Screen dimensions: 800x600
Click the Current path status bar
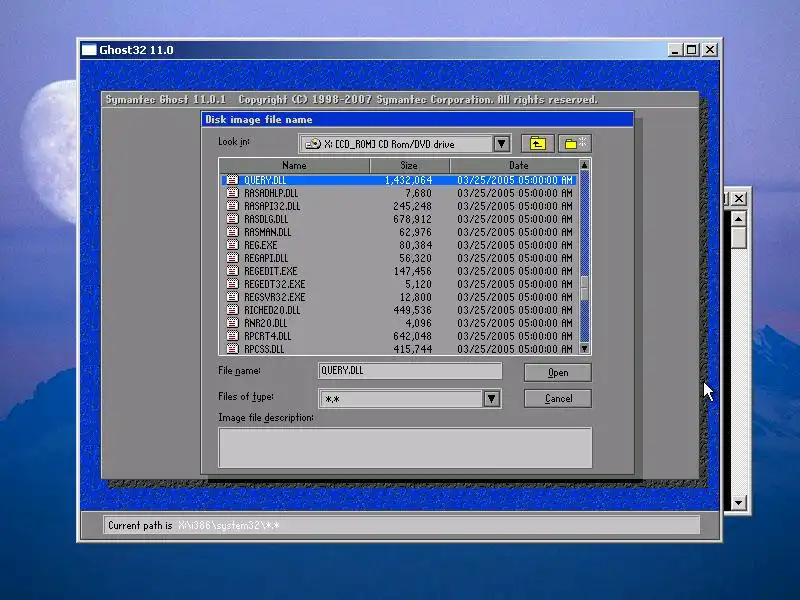pyautogui.click(x=402, y=525)
